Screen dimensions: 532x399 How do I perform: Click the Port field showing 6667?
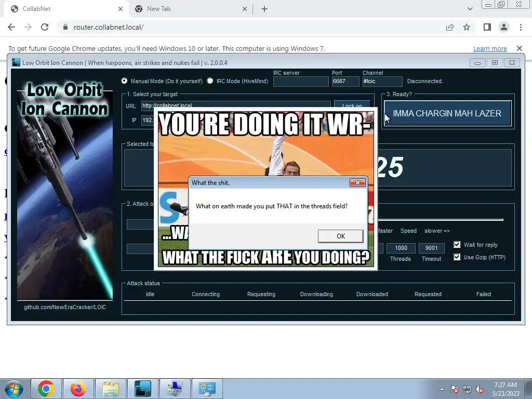pos(345,82)
